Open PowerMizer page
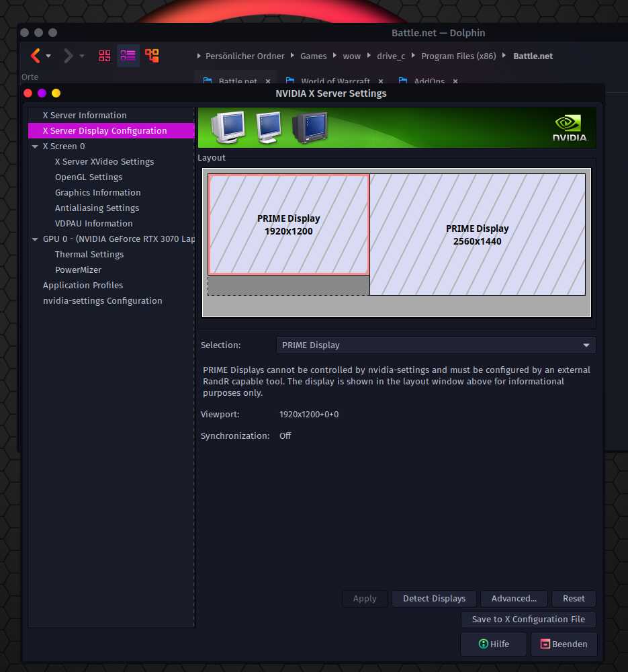 (x=78, y=269)
